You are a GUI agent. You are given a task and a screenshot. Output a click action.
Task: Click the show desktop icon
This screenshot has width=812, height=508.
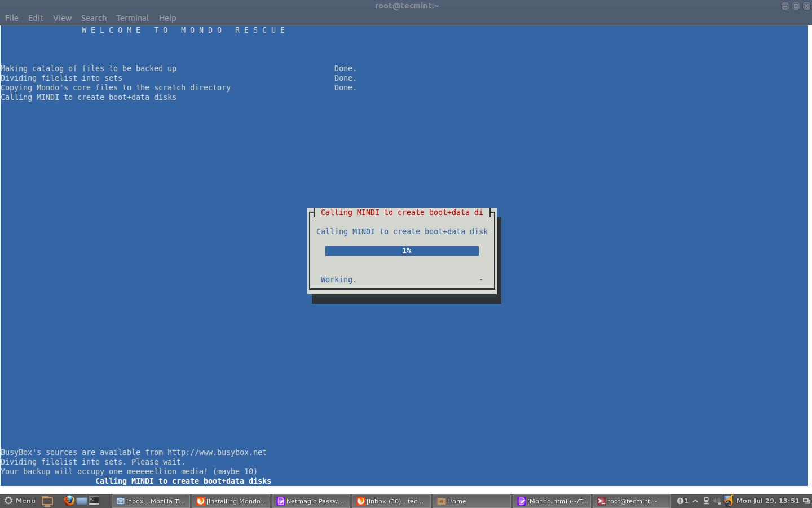pos(47,501)
